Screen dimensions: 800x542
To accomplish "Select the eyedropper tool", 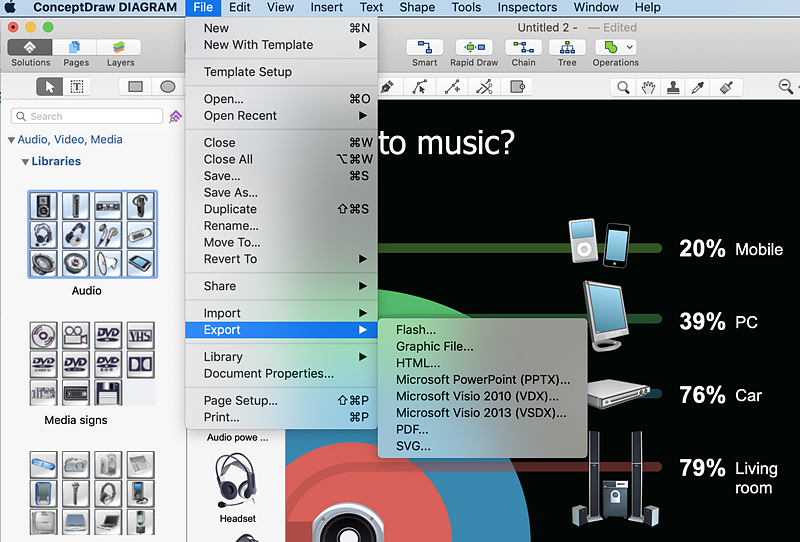I will coord(698,87).
